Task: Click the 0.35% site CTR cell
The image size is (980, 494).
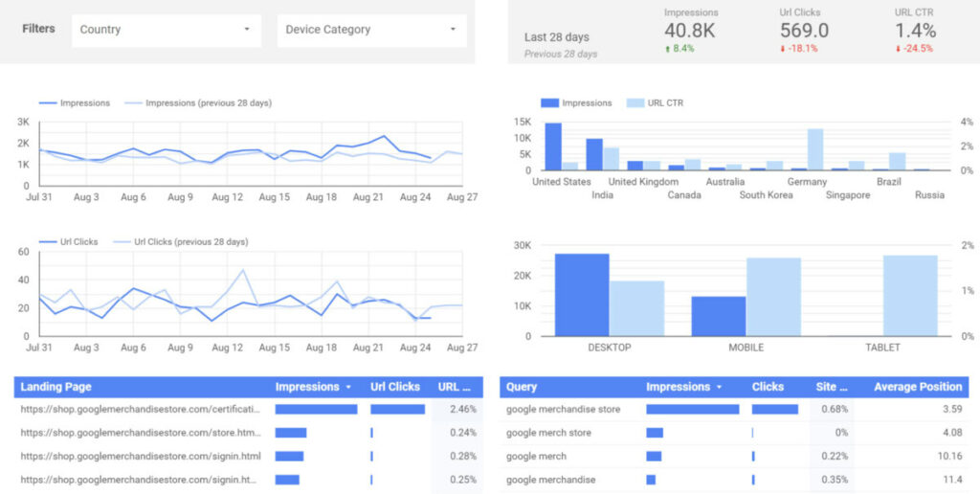Action: pyautogui.click(x=835, y=481)
